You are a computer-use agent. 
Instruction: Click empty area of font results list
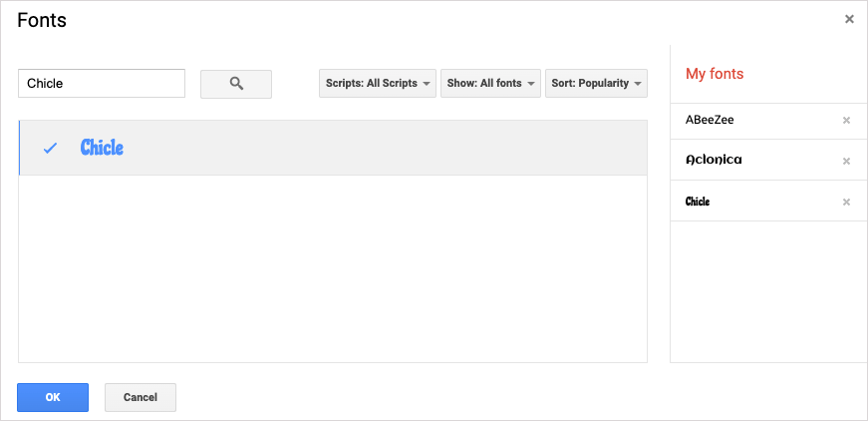[333, 269]
